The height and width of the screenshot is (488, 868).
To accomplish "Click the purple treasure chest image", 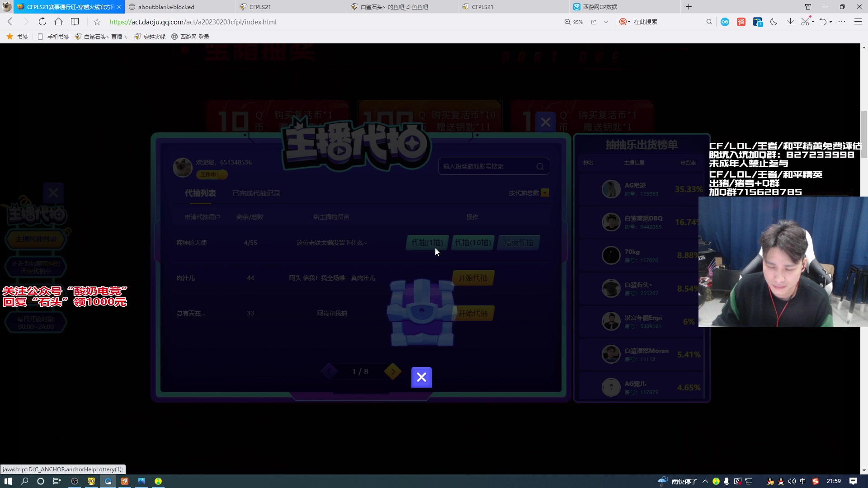I will [x=421, y=313].
